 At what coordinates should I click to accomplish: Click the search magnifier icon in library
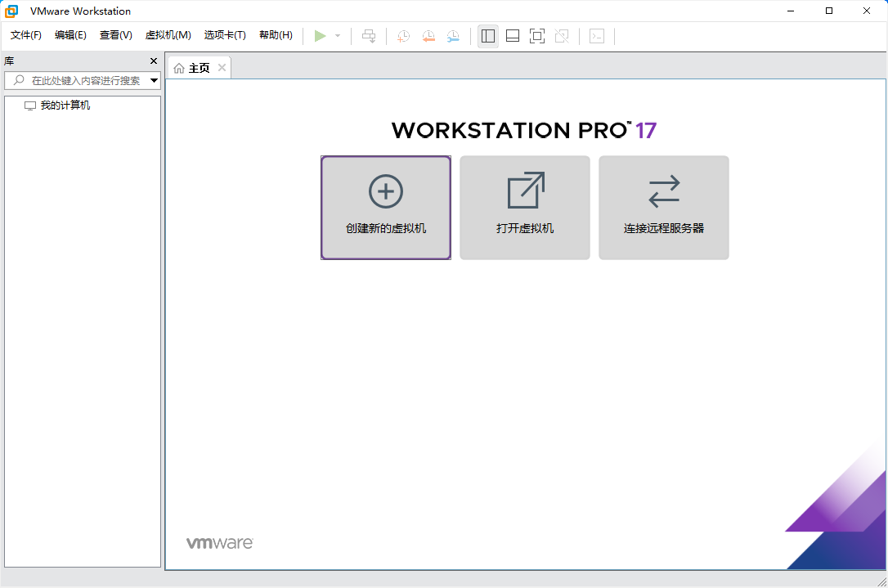[19, 80]
